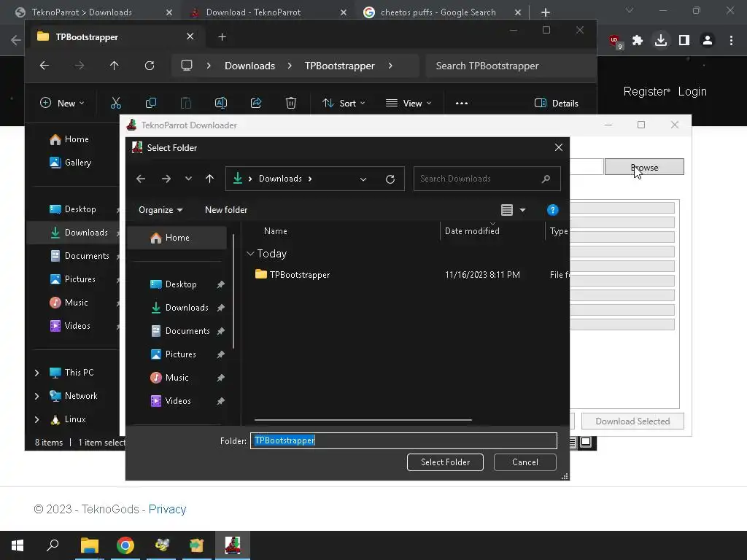This screenshot has height=560, width=747.
Task: Click Cut icon in File Explorer toolbar
Action: [116, 103]
